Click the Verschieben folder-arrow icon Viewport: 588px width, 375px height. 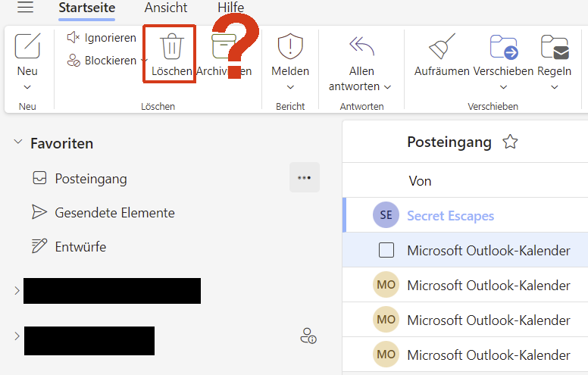pyautogui.click(x=504, y=47)
